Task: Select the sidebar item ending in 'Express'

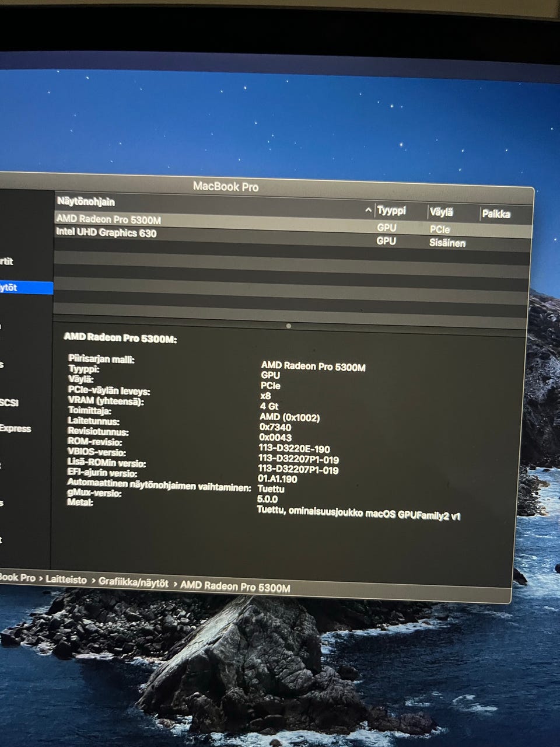Action: (x=16, y=428)
